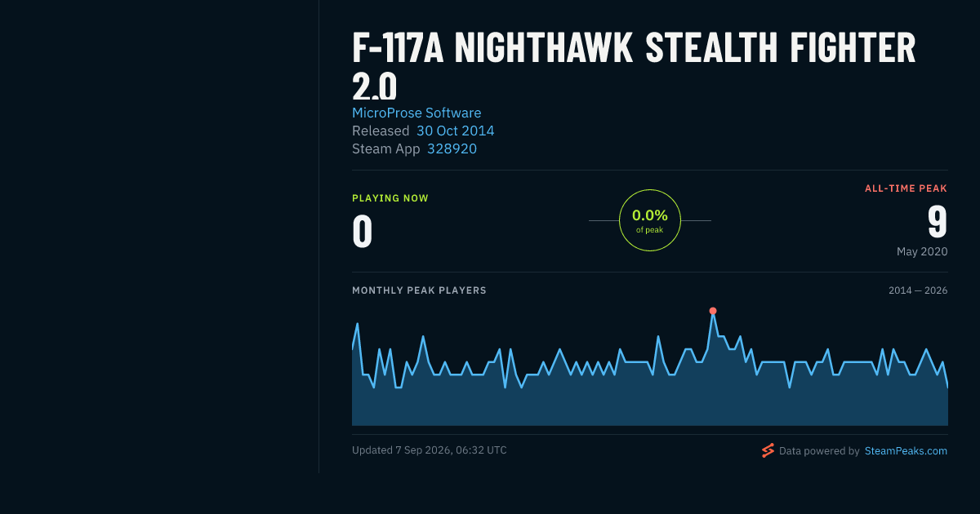The height and width of the screenshot is (514, 980).
Task: Click the chart's far-right end point
Action: point(947,387)
